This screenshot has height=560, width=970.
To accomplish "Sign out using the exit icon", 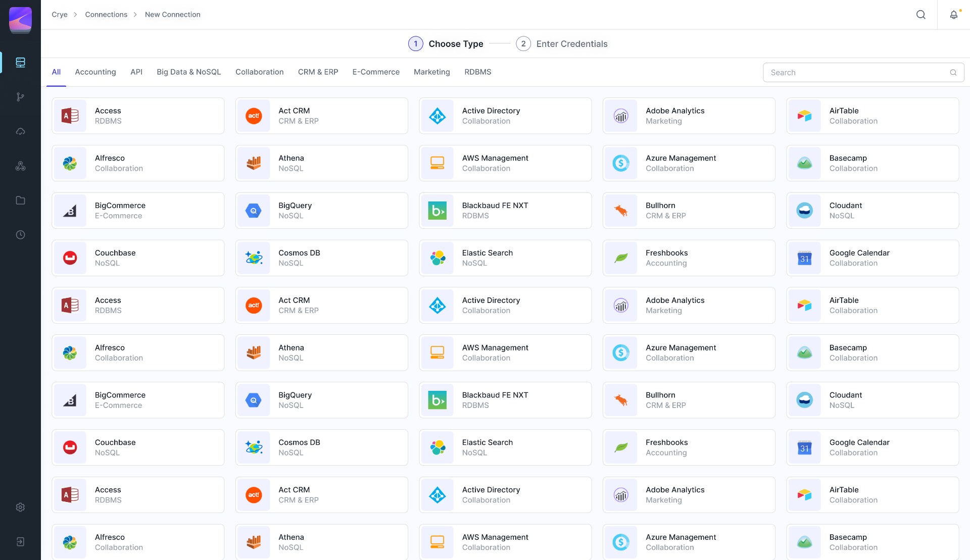I will pos(20,541).
